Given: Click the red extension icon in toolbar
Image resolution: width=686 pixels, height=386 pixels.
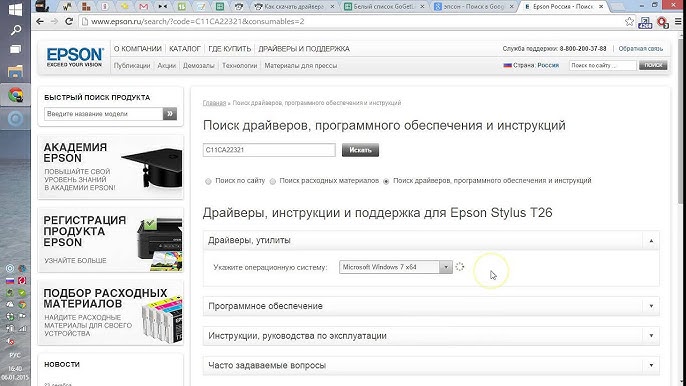Looking at the screenshot, I should 662,22.
